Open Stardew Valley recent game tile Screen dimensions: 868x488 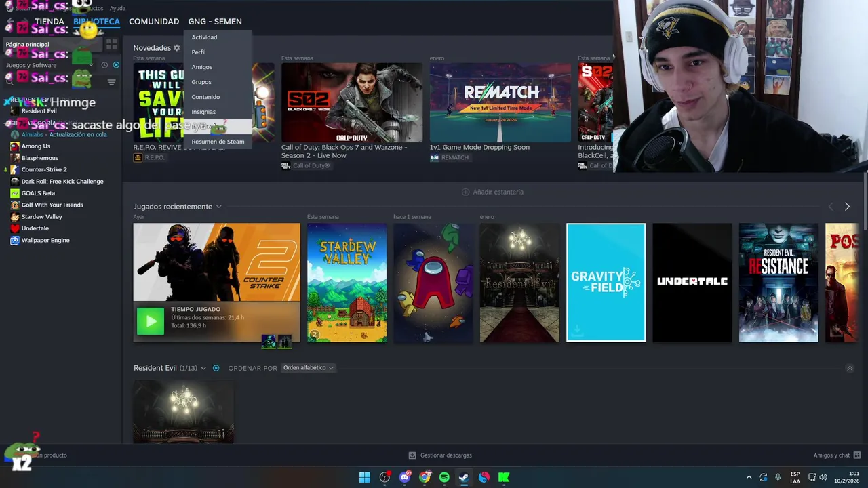[347, 283]
